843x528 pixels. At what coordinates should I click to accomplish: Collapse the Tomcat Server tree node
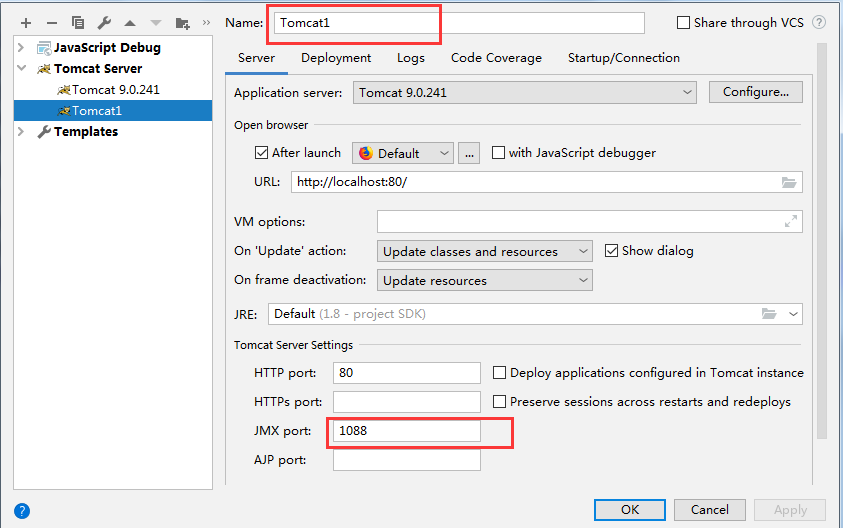22,68
